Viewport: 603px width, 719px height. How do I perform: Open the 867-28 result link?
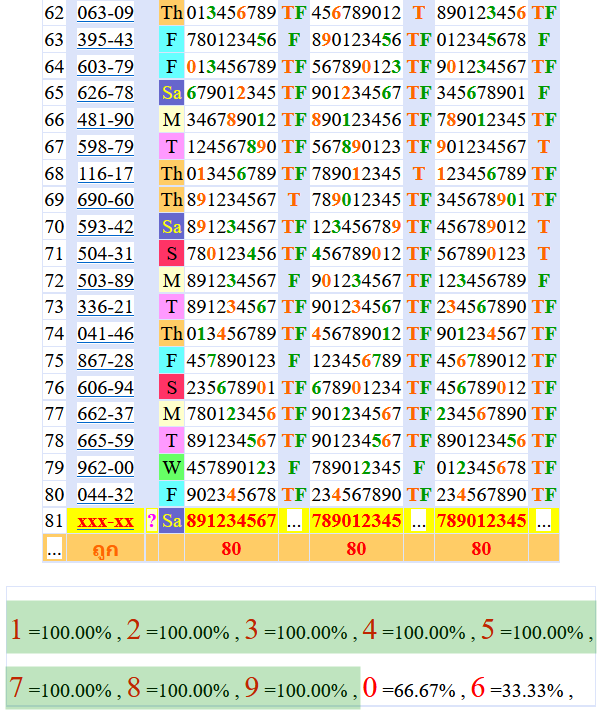coord(105,361)
